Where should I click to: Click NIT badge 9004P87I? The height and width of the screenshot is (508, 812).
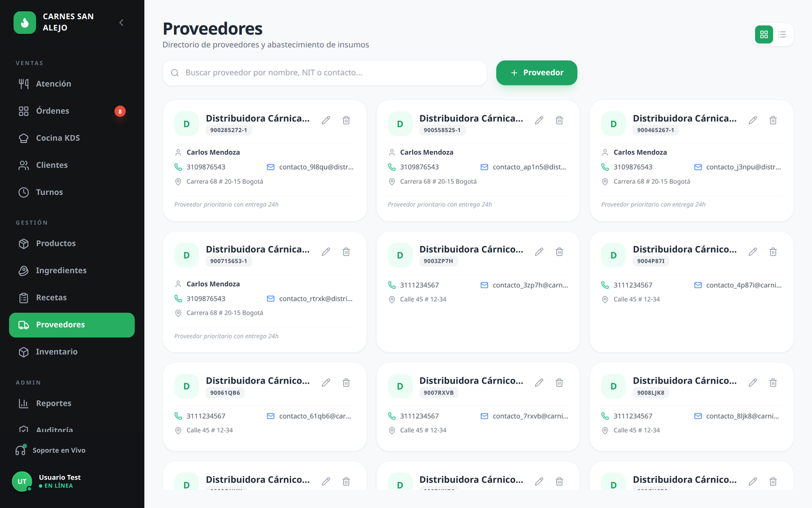[651, 261]
